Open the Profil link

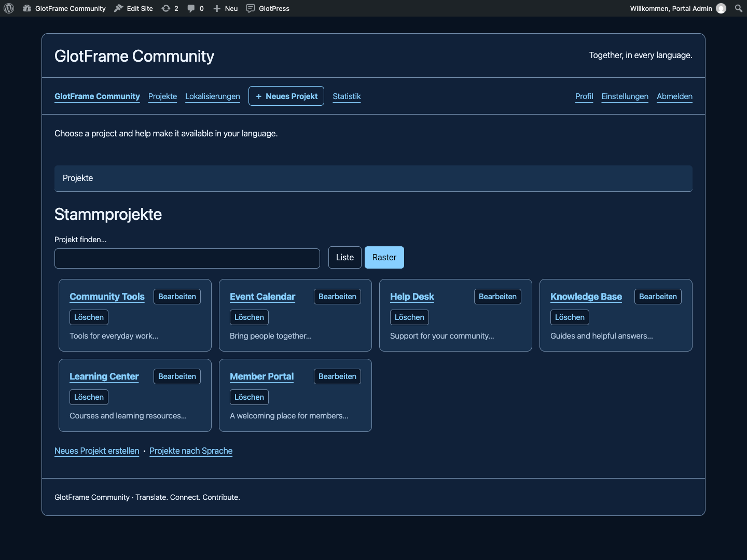tap(584, 96)
